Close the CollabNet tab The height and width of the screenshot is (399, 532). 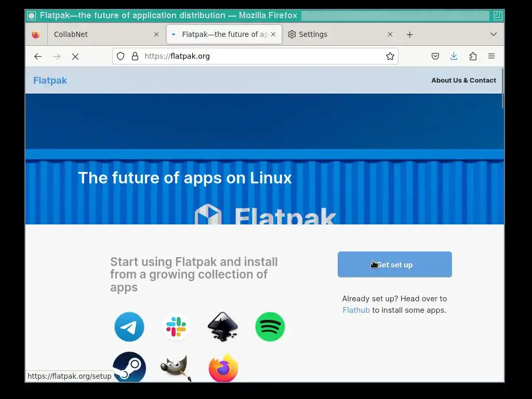[156, 34]
